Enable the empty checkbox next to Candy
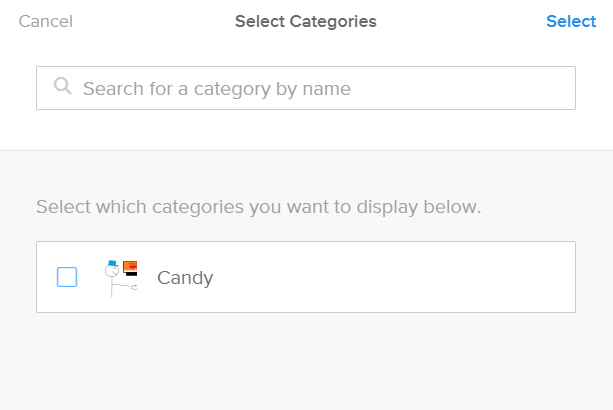This screenshot has width=613, height=410. (x=67, y=277)
